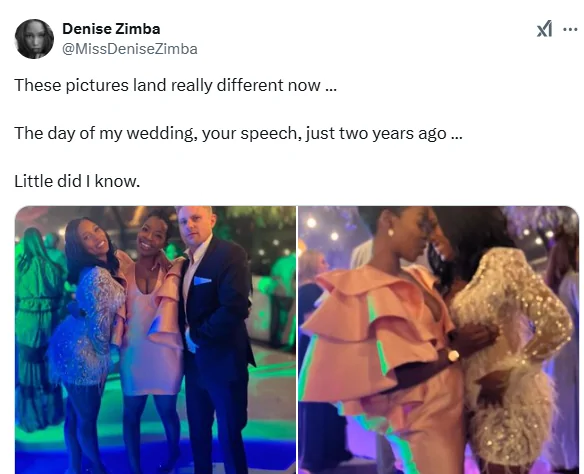The width and height of the screenshot is (584, 474).
Task: Click the Grok explain-post icon
Action: (x=545, y=29)
